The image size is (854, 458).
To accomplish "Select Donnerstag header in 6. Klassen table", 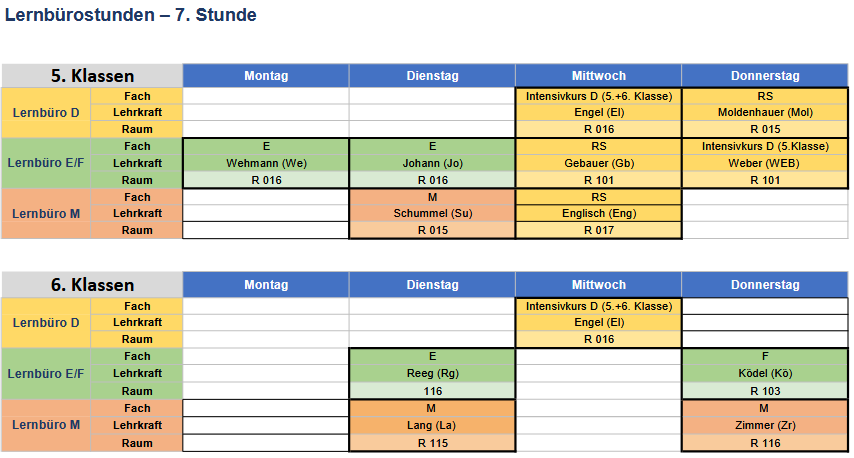I will coord(765,285).
